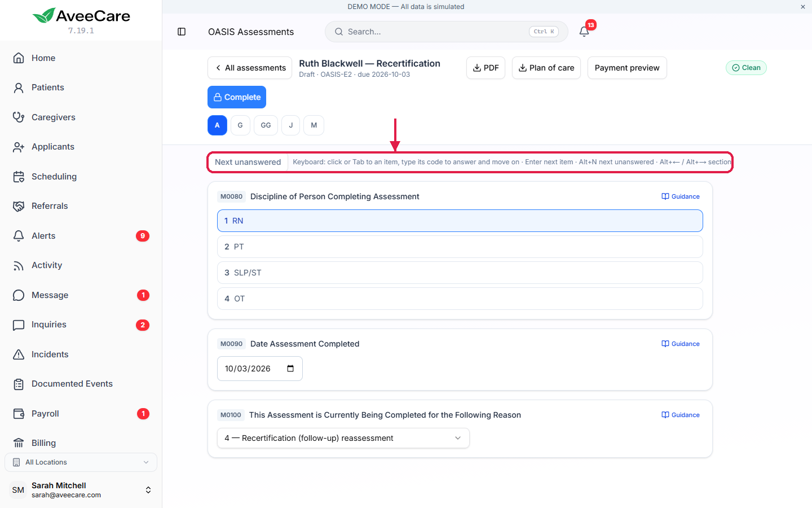Screen dimensions: 812x508
Task: Select option 2 PT for discipline
Action: tap(460, 247)
